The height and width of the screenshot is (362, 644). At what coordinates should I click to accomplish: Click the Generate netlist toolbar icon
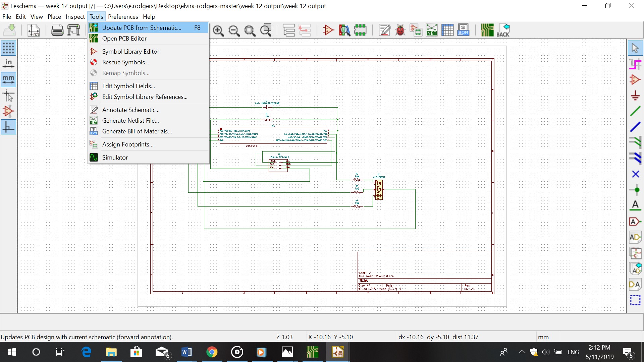(x=431, y=30)
